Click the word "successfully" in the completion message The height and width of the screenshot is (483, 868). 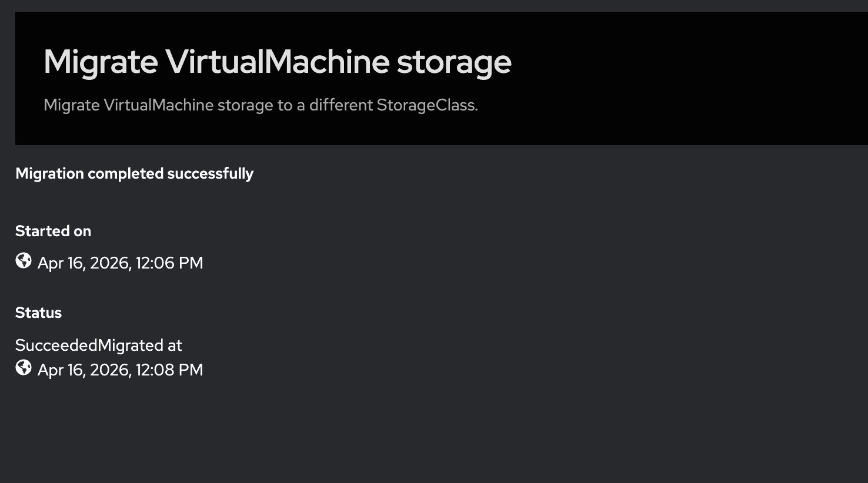pos(210,173)
